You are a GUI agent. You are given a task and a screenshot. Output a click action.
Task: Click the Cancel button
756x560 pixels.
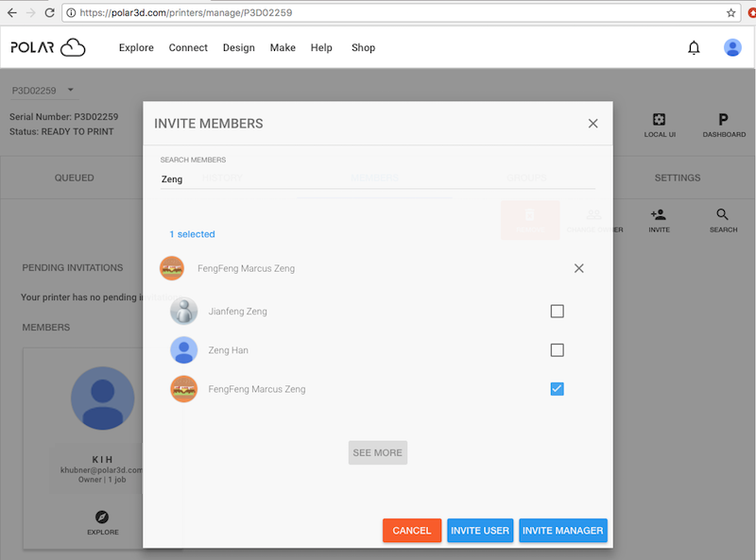coord(412,531)
